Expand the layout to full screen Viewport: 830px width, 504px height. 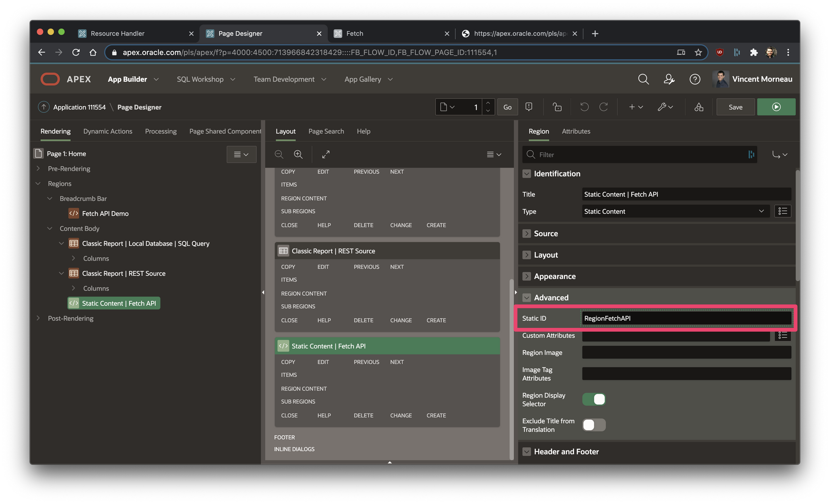(x=326, y=154)
